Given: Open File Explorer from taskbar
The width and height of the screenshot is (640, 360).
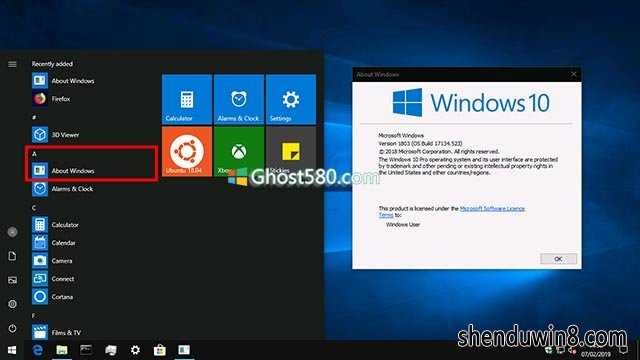Looking at the screenshot, I should 62,350.
